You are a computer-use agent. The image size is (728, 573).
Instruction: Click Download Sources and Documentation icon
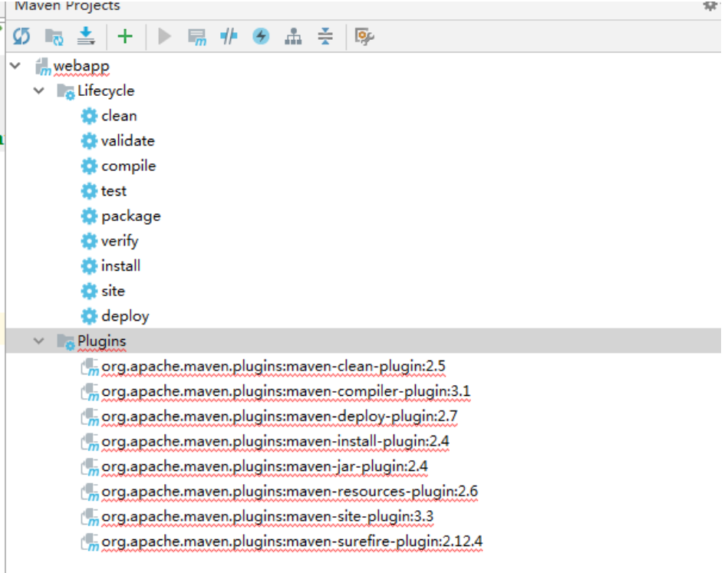[86, 36]
